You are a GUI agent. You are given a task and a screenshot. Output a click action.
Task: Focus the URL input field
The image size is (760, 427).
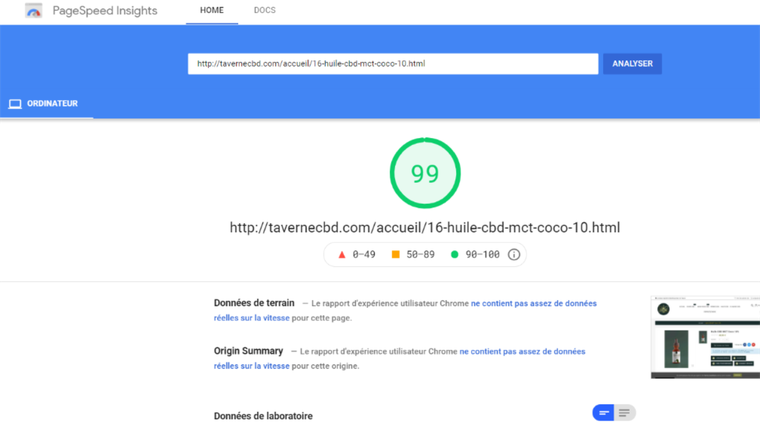click(393, 64)
